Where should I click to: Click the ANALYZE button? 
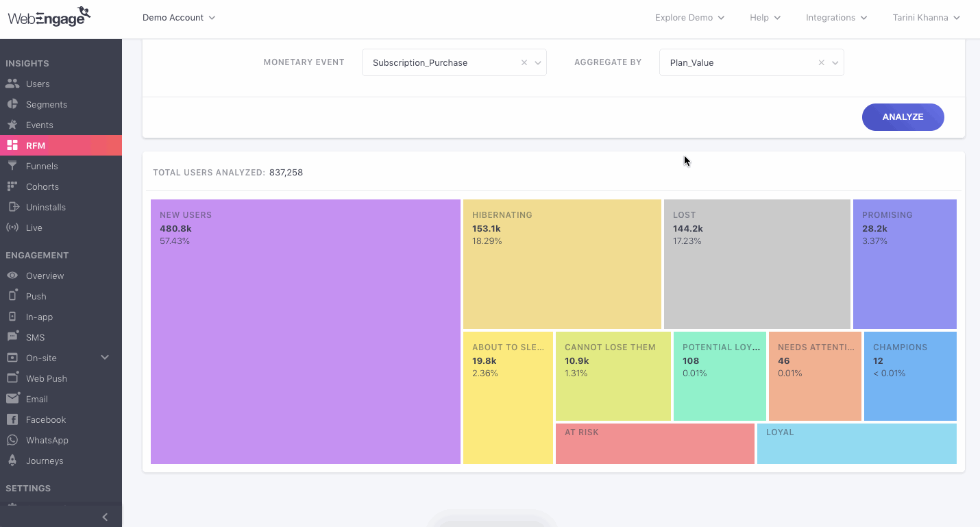903,117
